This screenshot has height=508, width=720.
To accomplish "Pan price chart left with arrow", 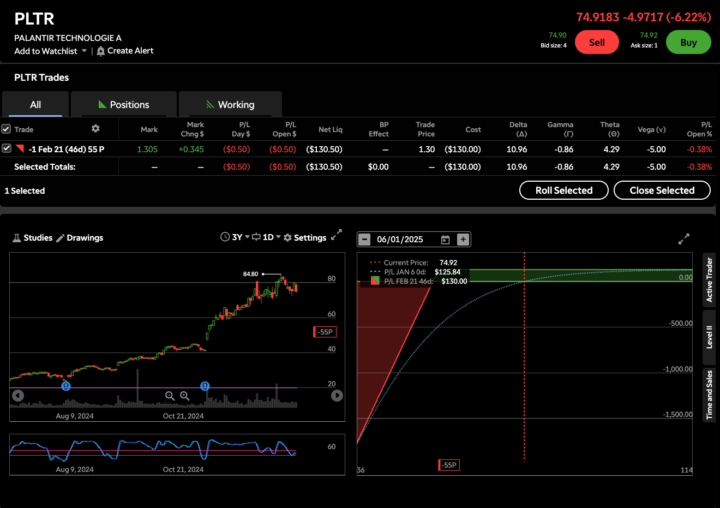I will [x=18, y=395].
